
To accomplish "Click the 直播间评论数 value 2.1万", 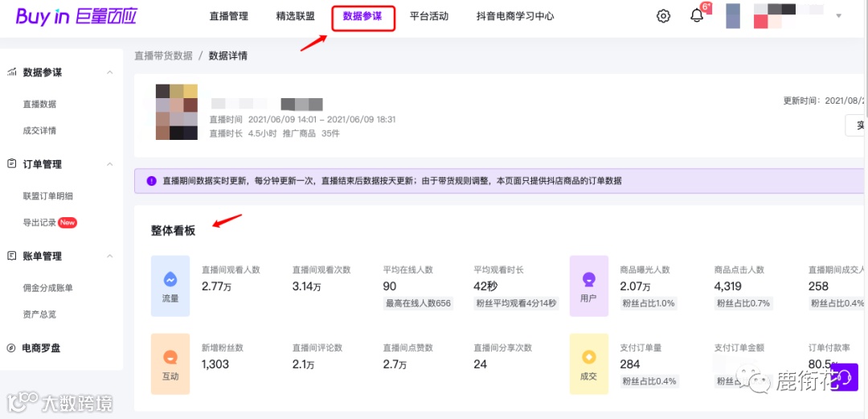I will [x=303, y=364].
